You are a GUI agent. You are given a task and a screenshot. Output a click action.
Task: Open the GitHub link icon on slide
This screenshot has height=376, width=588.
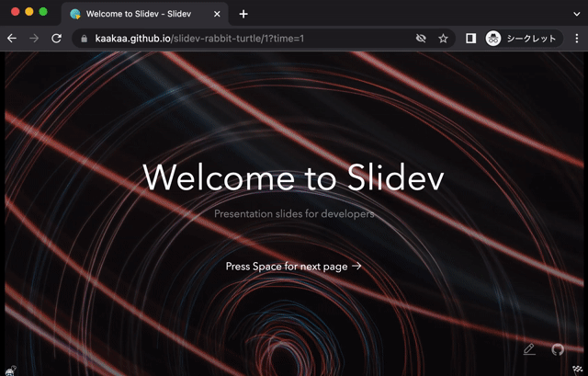coord(558,349)
